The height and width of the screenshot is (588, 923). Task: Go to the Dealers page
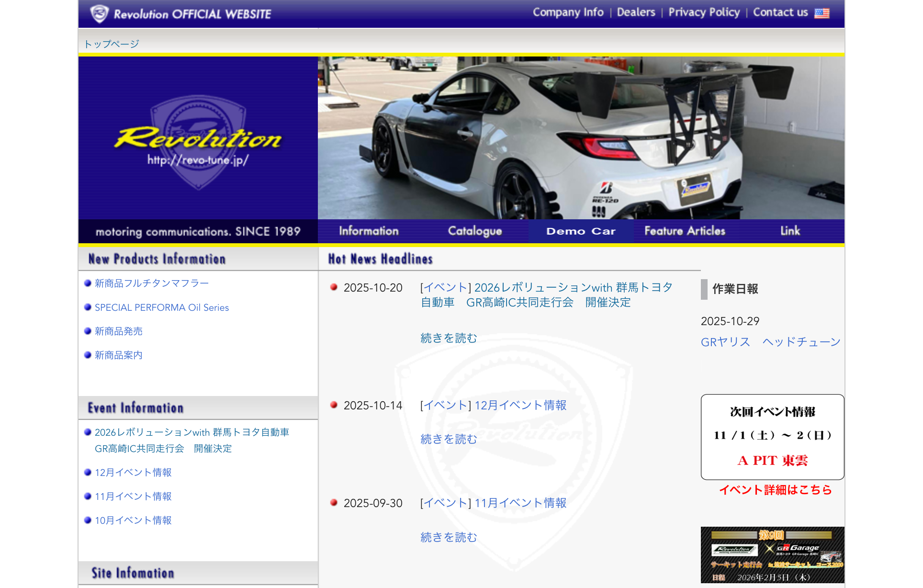636,12
